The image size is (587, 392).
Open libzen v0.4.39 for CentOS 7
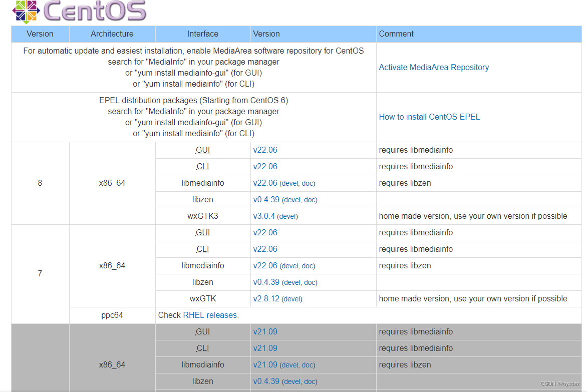[x=265, y=282]
